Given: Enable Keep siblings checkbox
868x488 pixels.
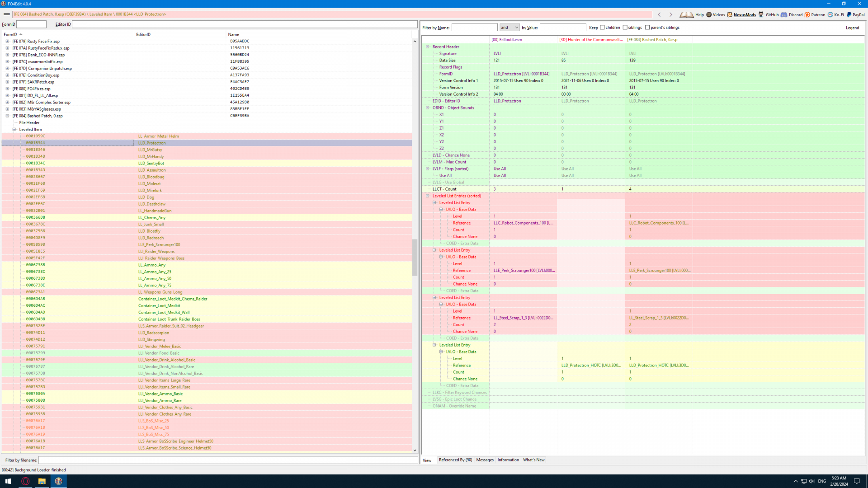Looking at the screenshot, I should (625, 28).
